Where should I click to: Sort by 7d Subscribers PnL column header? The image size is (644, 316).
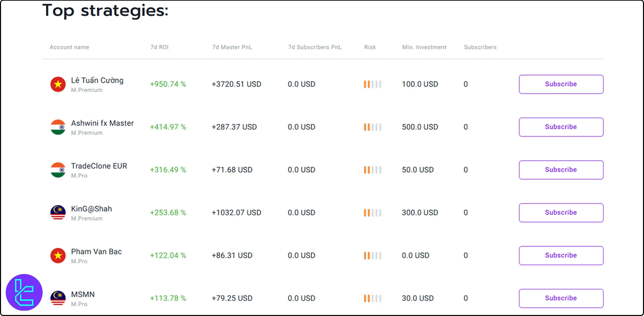click(x=315, y=47)
